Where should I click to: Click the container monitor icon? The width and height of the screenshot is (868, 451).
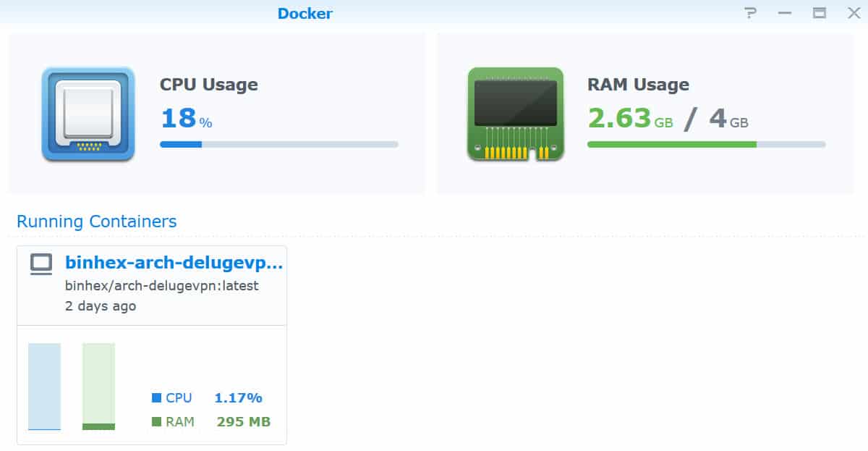pyautogui.click(x=41, y=264)
